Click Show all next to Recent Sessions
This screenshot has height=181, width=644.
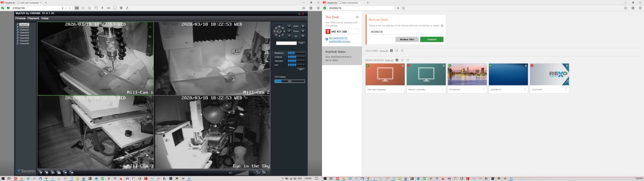[x=389, y=60]
